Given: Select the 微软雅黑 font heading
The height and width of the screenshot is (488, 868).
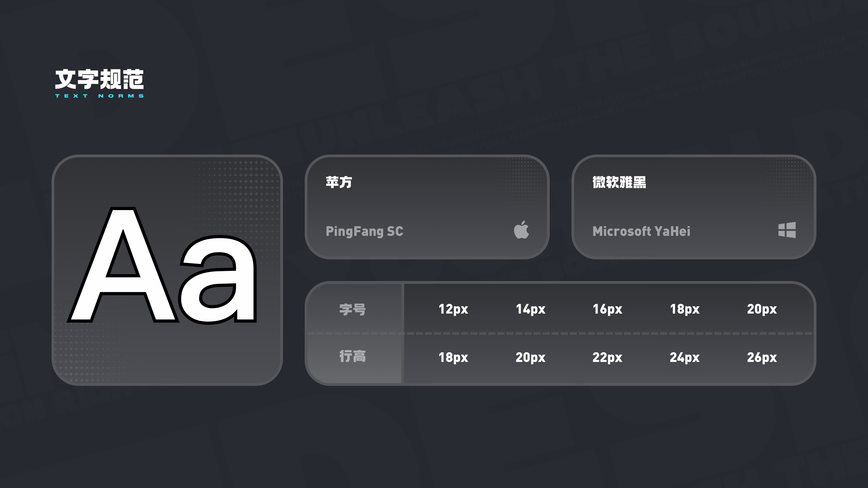Looking at the screenshot, I should 619,182.
